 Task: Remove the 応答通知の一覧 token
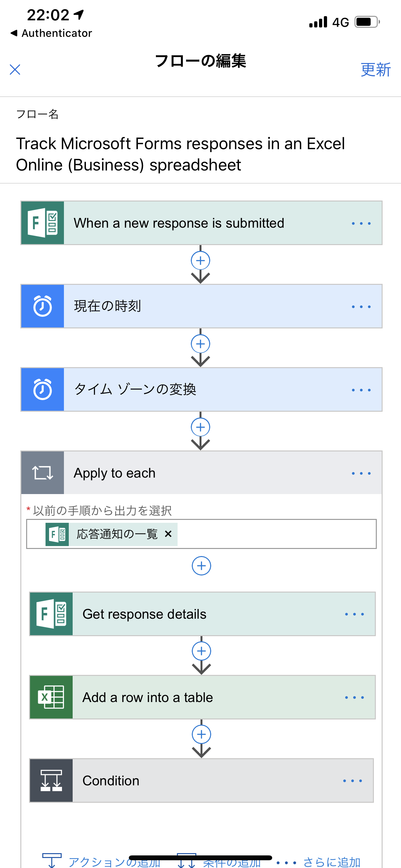(168, 534)
